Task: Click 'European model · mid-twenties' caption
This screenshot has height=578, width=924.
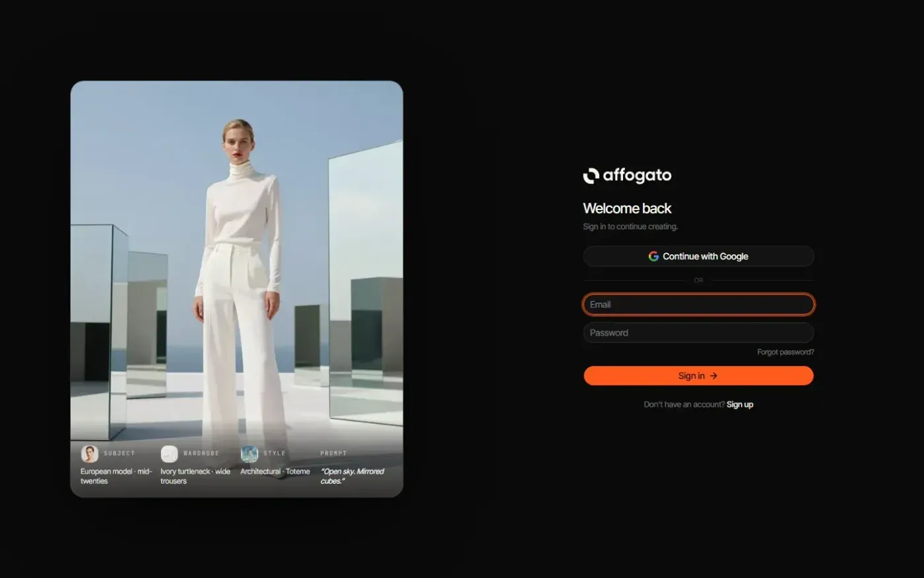Action: 116,476
